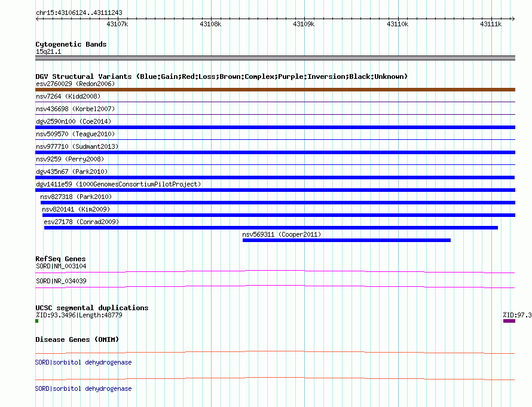Click the SORD|NR_034039 transcript label

(x=61, y=281)
